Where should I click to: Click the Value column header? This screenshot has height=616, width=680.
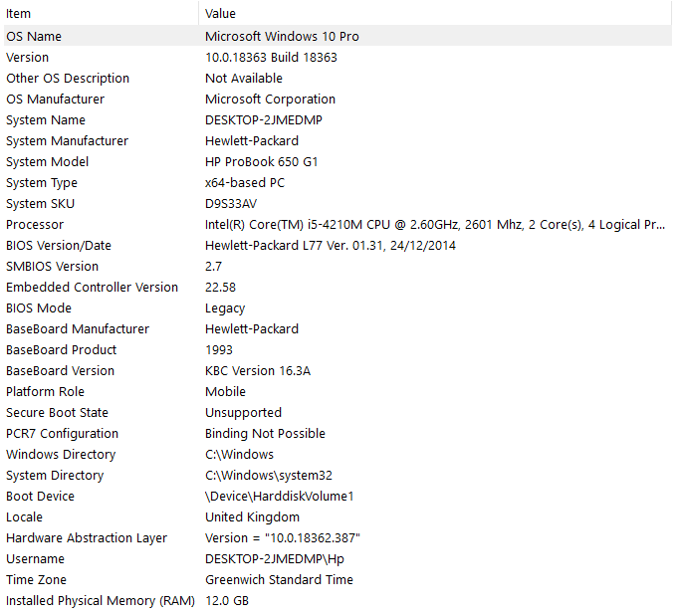(x=220, y=13)
